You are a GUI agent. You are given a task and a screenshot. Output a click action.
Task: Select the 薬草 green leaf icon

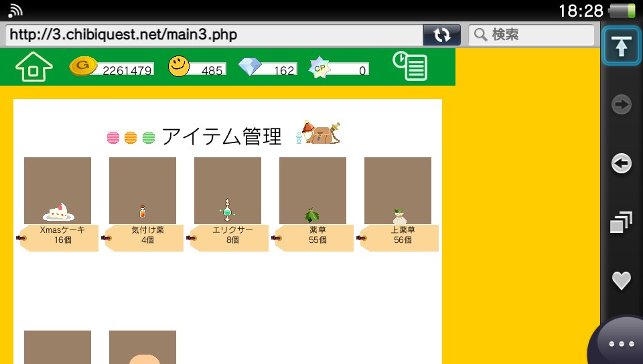(x=312, y=215)
